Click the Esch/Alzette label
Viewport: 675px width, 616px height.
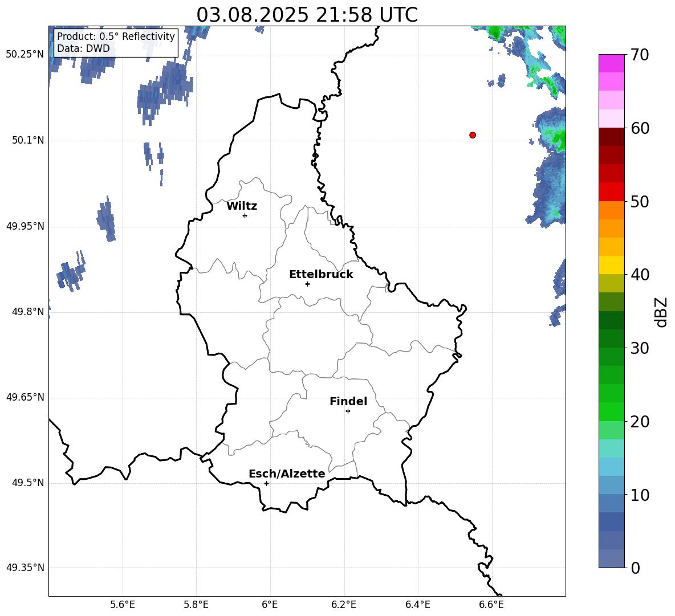(x=287, y=474)
